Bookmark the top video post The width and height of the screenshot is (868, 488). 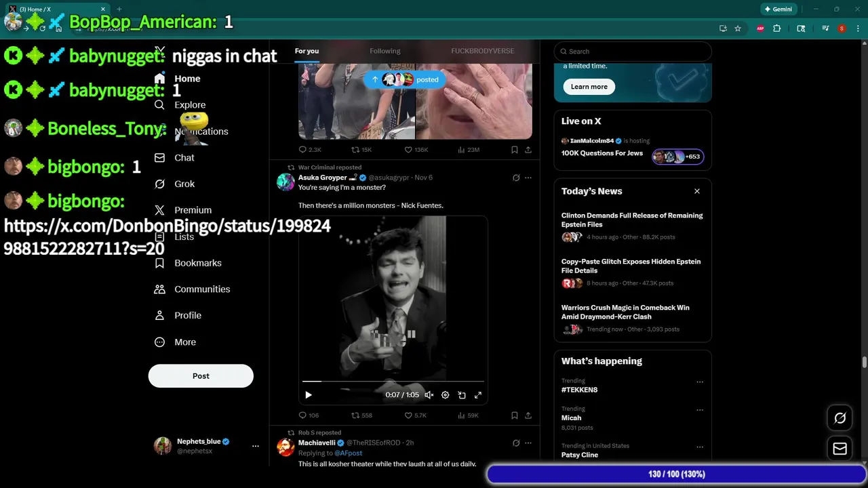pos(514,150)
